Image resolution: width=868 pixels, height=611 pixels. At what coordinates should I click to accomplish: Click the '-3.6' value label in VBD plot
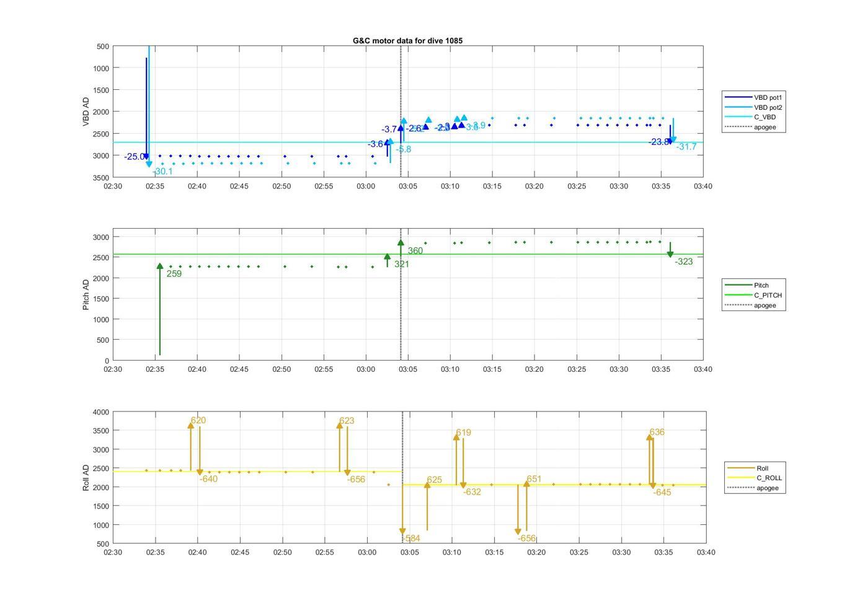[376, 144]
